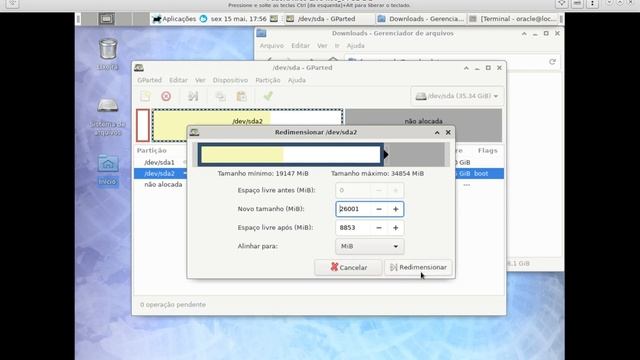Open Ajuda menu in Downloads window
Image resolution: width=640 pixels, height=360 pixels.
[x=356, y=46]
